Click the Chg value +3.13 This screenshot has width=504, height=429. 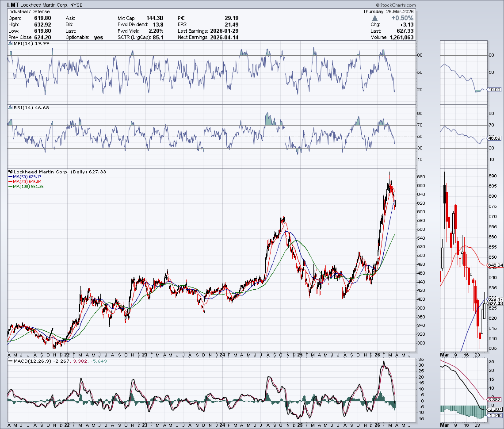407,24
